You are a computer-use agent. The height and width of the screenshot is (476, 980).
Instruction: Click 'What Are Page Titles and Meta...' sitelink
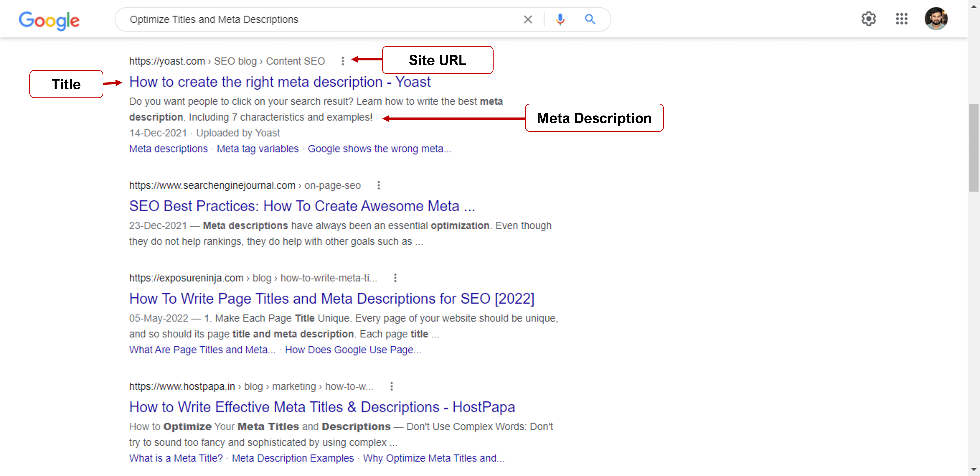pos(202,350)
